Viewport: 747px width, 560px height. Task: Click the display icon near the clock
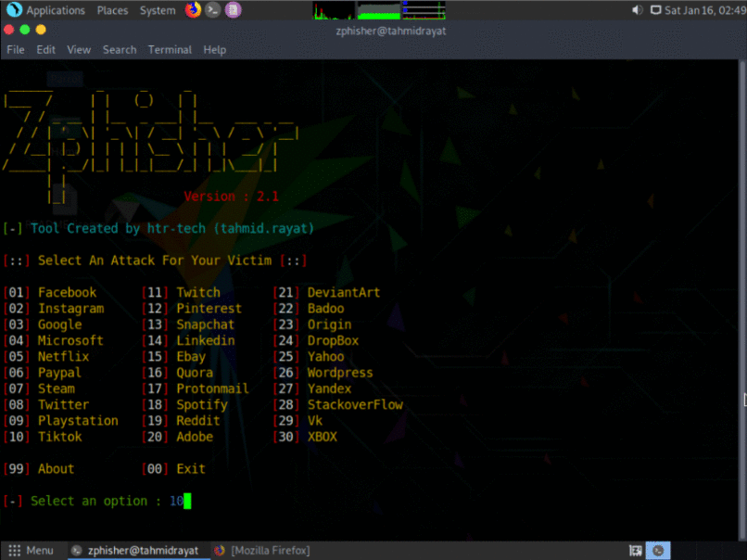coord(655,10)
